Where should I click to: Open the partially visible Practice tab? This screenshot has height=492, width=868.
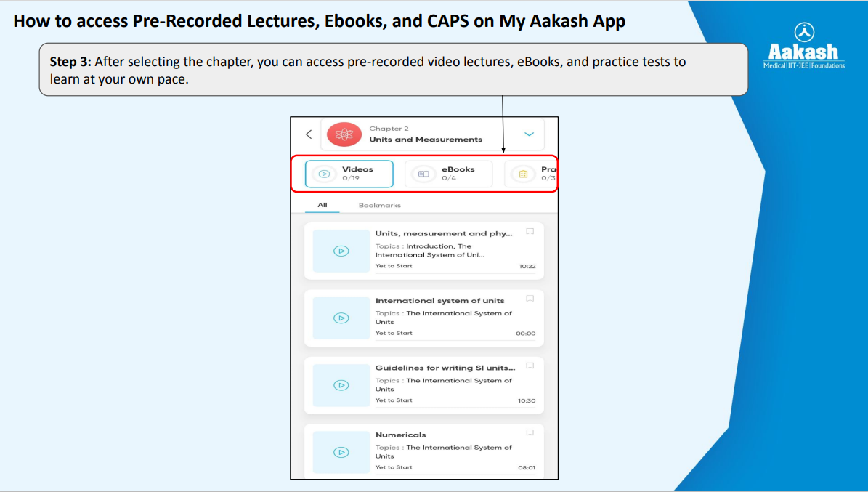click(x=530, y=174)
